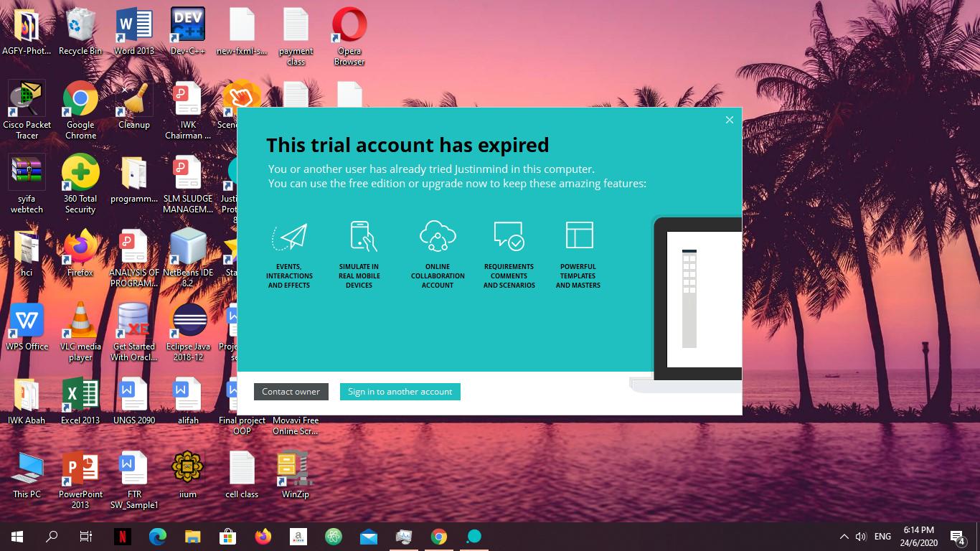This screenshot has height=551, width=980.
Task: Click the Online Collaboration Account cloud icon
Action: [x=438, y=236]
